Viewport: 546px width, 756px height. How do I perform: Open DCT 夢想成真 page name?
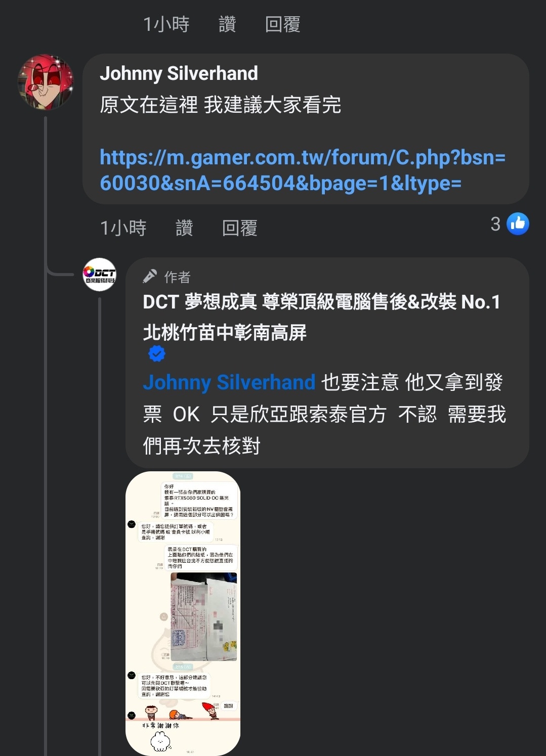(x=322, y=317)
